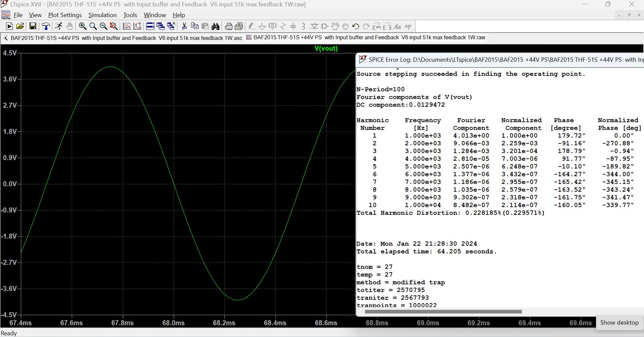644x337 pixels.
Task: Click the N-Period=100 line
Action: (x=380, y=89)
